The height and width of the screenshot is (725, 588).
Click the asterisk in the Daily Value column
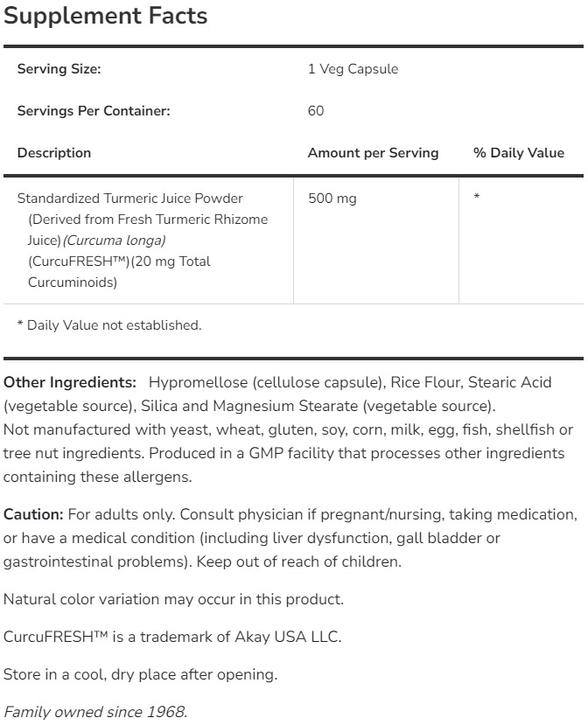click(x=477, y=199)
